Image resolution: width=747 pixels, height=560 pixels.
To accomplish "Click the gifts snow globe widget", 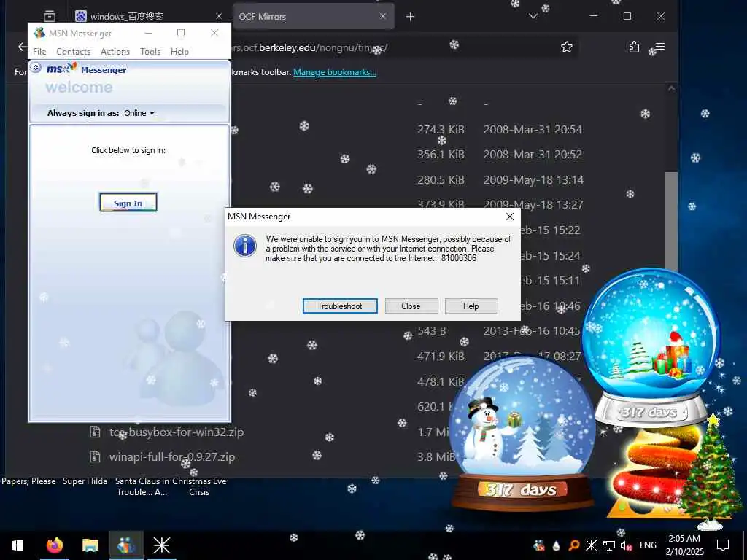I will tap(651, 348).
